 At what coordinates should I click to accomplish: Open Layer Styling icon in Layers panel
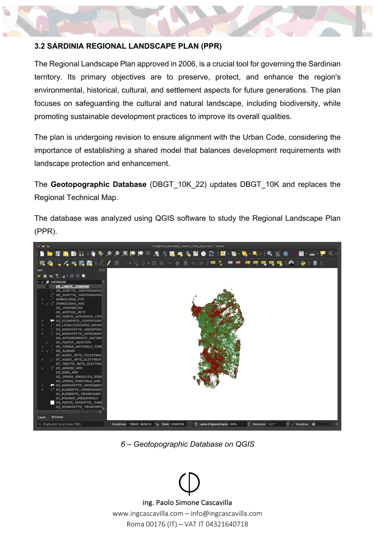pos(39,276)
